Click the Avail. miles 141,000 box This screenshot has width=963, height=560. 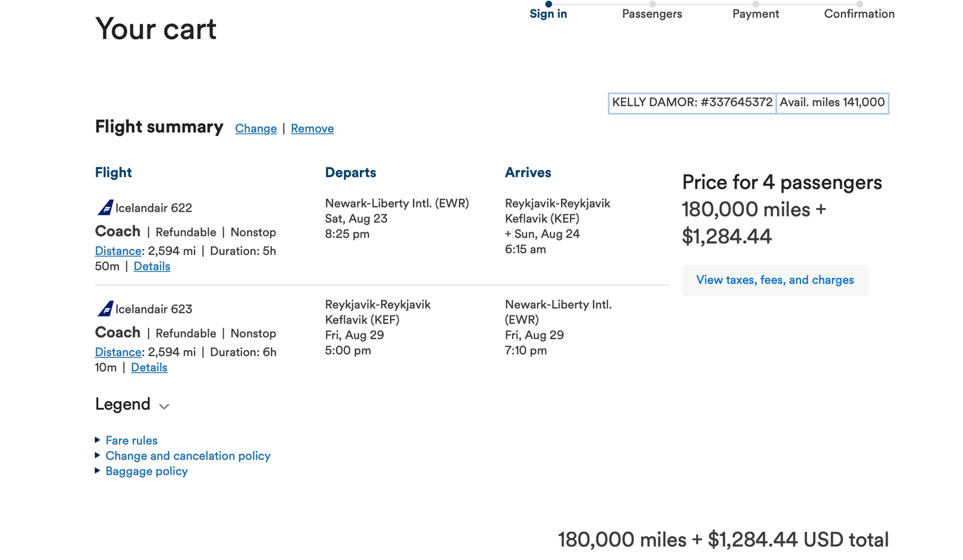coord(832,103)
